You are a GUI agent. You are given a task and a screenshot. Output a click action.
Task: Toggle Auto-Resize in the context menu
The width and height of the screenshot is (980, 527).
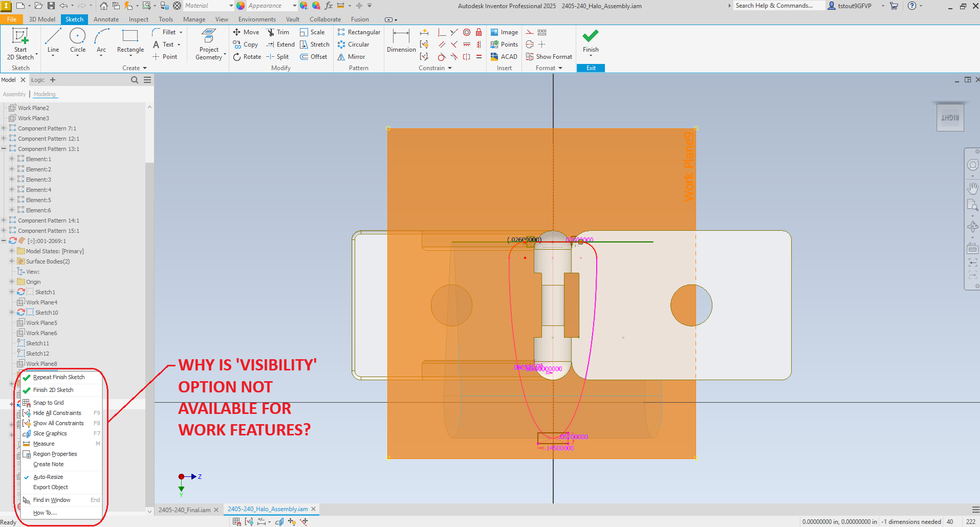(x=48, y=477)
